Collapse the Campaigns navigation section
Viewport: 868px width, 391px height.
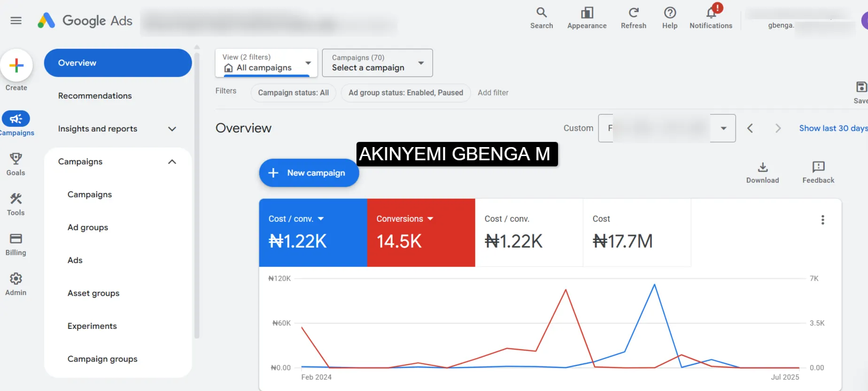coord(172,162)
